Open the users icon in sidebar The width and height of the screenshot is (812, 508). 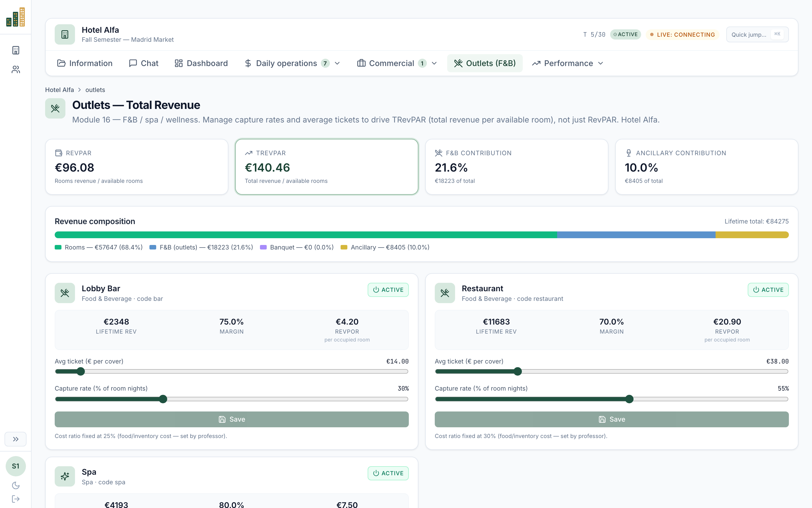(x=16, y=69)
